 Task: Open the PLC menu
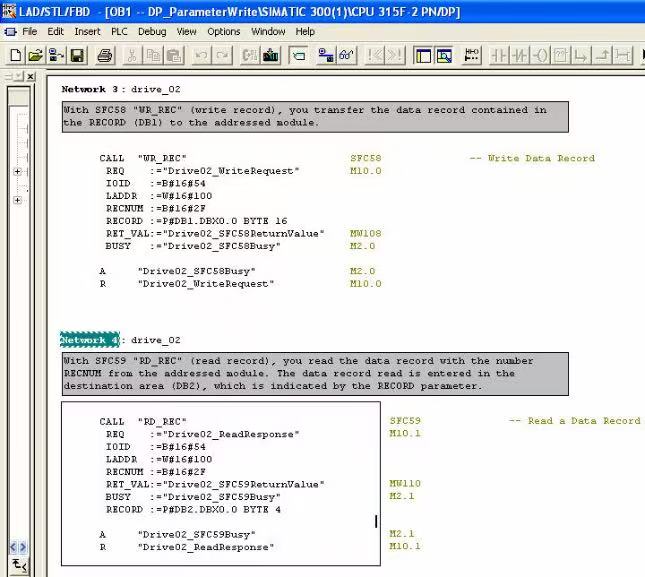click(x=119, y=31)
